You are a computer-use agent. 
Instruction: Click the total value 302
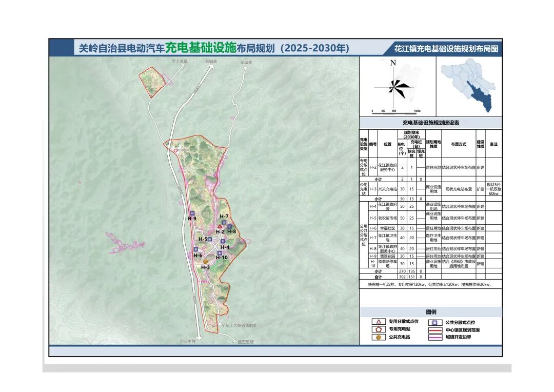[402, 277]
